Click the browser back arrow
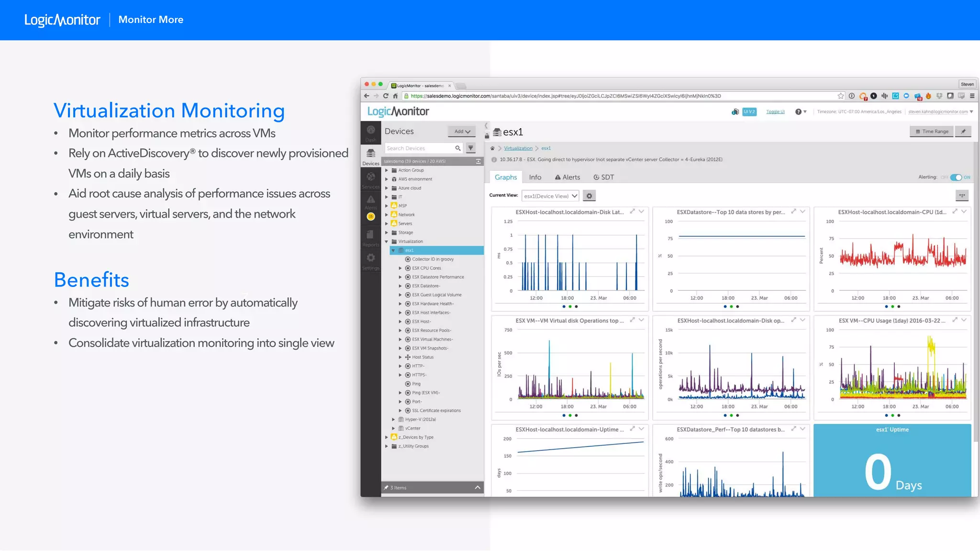Viewport: 980px width, 551px height. click(x=367, y=96)
